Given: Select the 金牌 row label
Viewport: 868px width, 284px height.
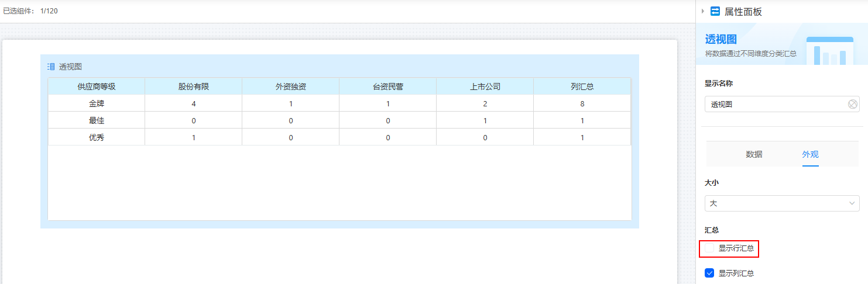Looking at the screenshot, I should [97, 103].
